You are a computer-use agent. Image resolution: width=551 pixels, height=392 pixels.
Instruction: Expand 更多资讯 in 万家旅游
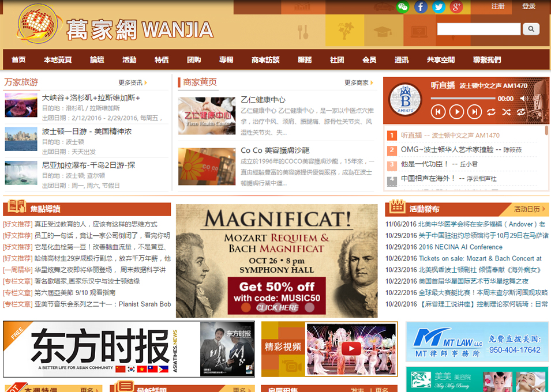click(x=133, y=83)
